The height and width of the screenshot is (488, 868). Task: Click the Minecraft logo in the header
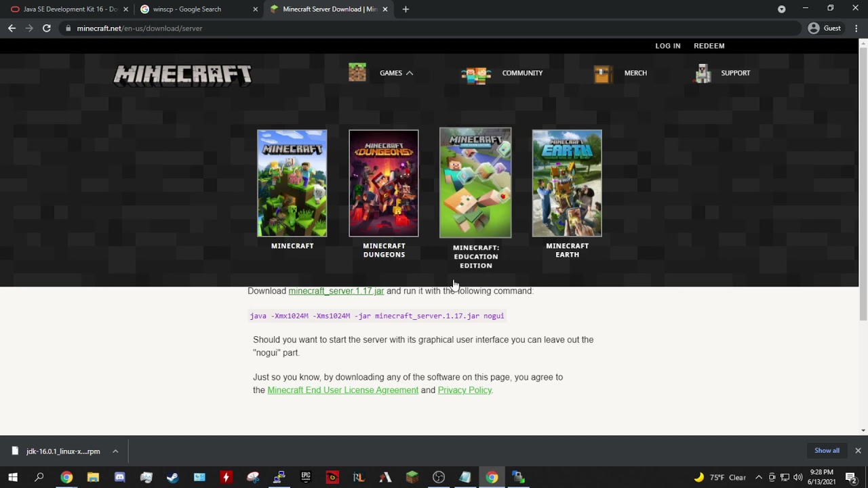pyautogui.click(x=182, y=74)
